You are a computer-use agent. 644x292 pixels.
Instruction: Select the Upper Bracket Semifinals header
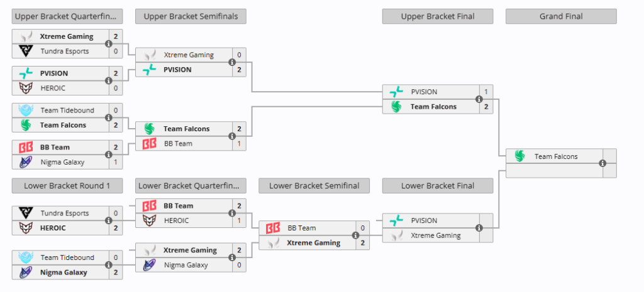click(x=191, y=16)
